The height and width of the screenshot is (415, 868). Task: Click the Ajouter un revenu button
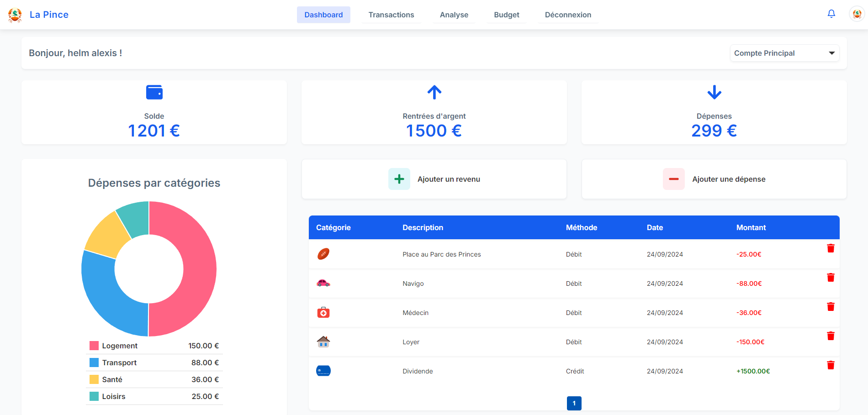[x=434, y=179]
